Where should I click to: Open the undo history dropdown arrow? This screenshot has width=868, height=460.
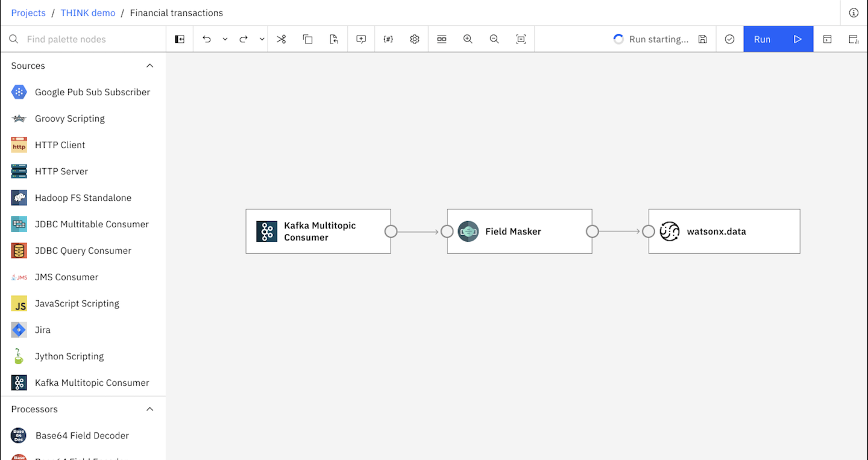coord(225,39)
